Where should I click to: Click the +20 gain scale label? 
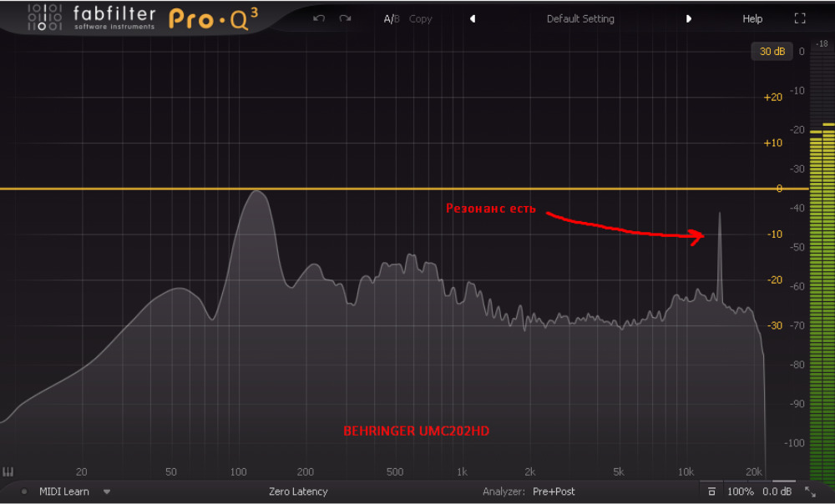tap(772, 97)
